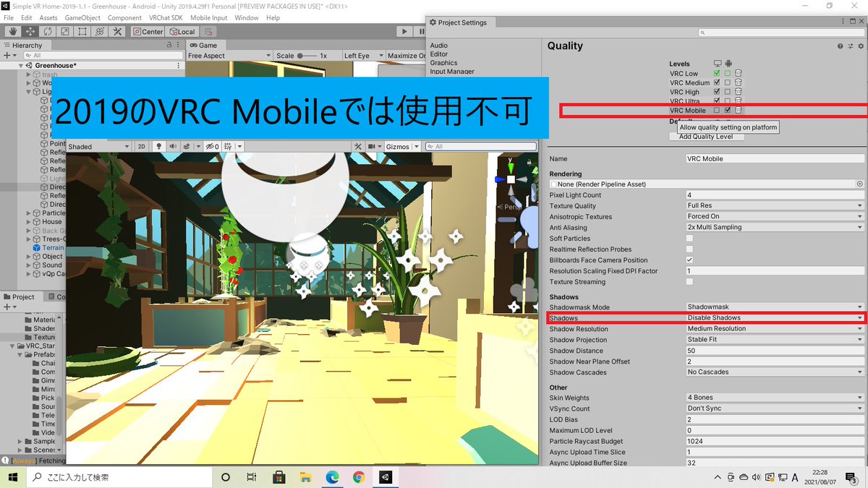Open Shaded draw mode dropdown

pos(99,147)
